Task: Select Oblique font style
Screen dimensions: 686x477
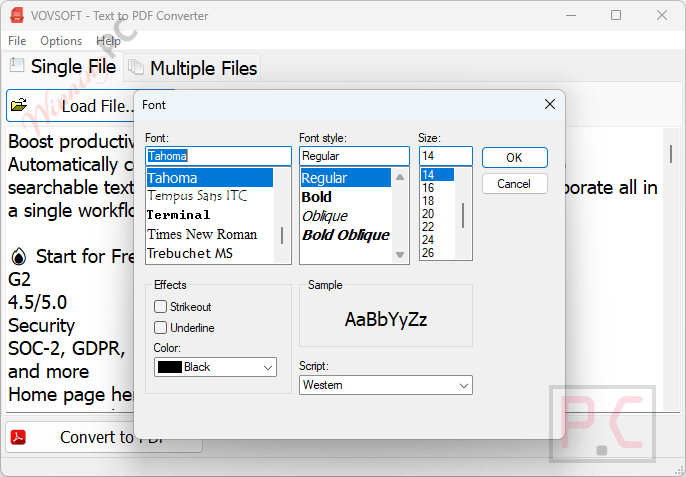Action: [x=346, y=216]
